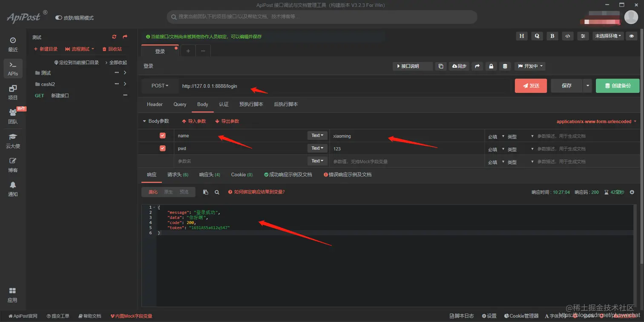Switch to the 后执行脚本 tab
The image size is (644, 322).
tap(286, 104)
